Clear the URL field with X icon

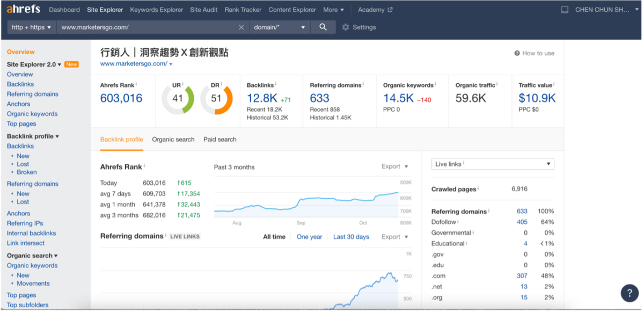tap(241, 27)
